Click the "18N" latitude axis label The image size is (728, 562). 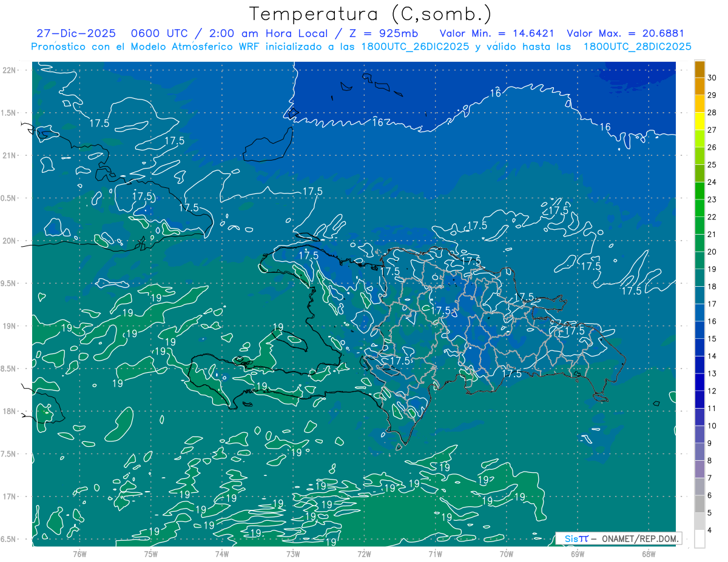[x=10, y=411]
